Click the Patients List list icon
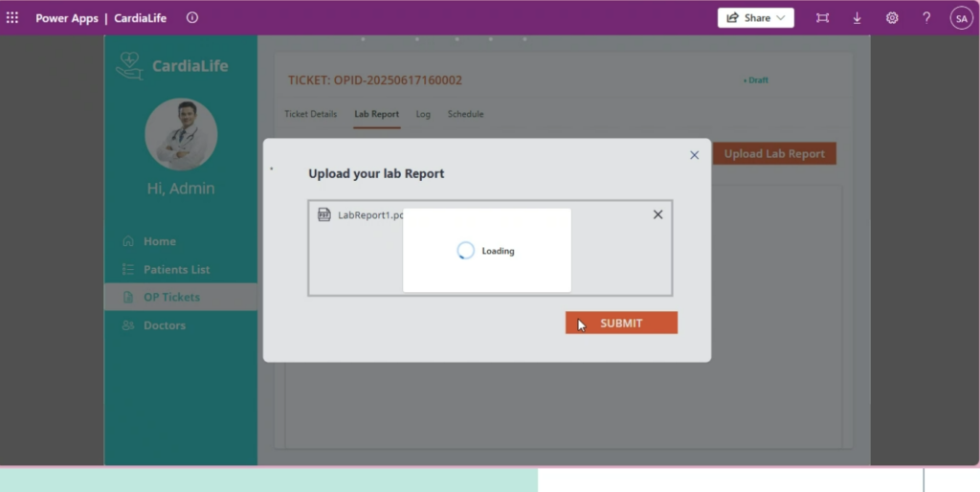This screenshot has width=980, height=492. click(128, 269)
